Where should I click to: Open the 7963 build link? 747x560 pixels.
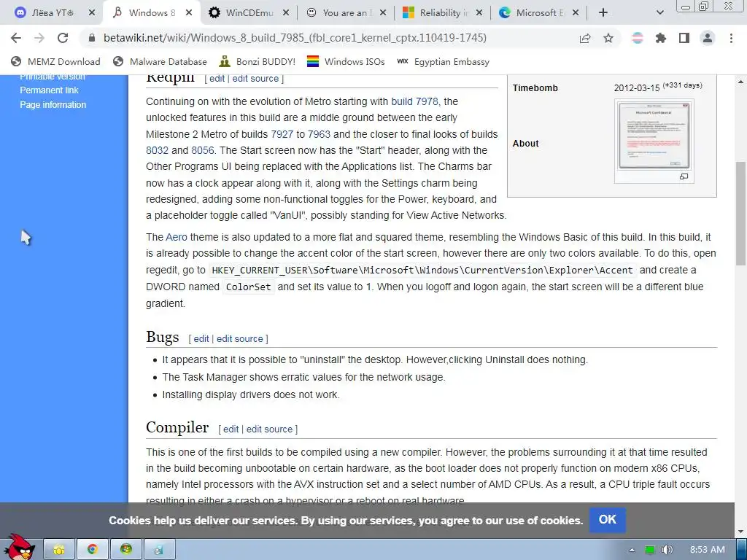pyautogui.click(x=319, y=134)
